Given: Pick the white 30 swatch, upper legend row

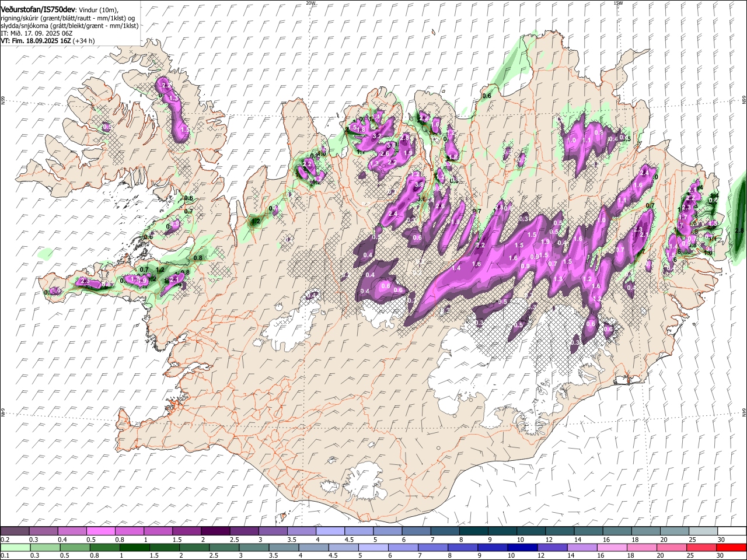Looking at the screenshot, I should click(x=732, y=531).
